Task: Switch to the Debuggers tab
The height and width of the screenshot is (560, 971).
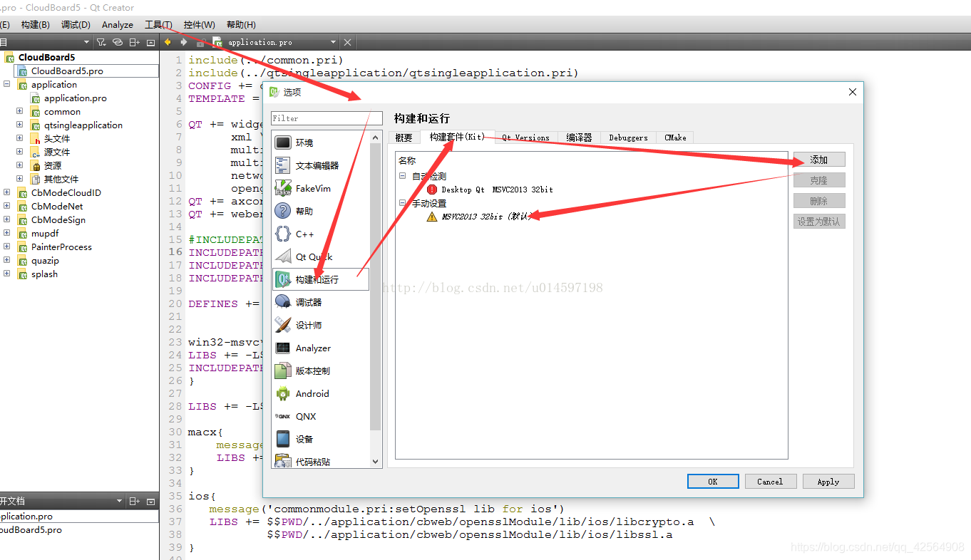Action: point(628,138)
